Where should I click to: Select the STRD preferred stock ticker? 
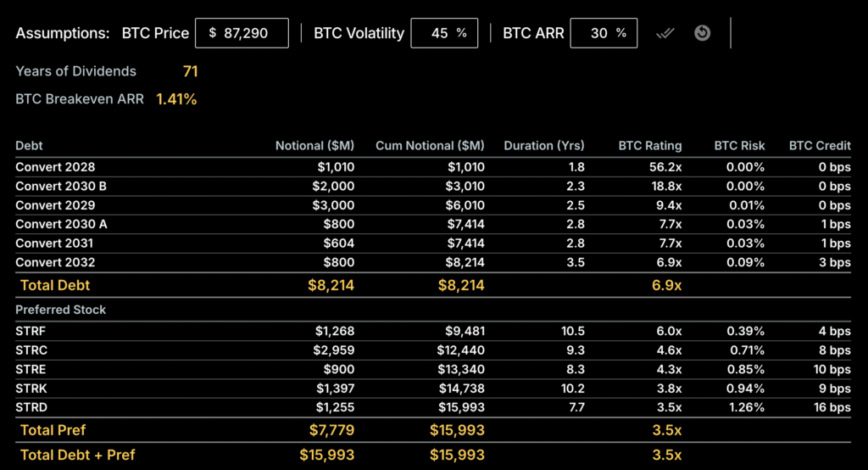[31, 406]
